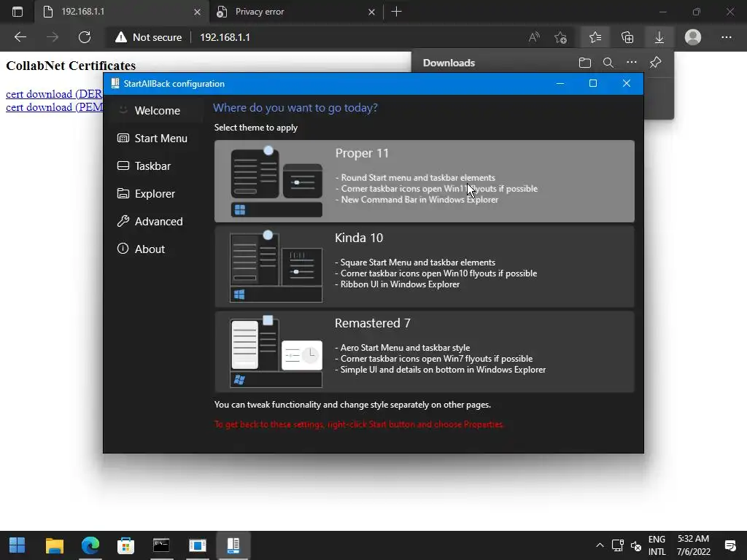Open a new browser tab
The image size is (747, 560).
(x=396, y=12)
